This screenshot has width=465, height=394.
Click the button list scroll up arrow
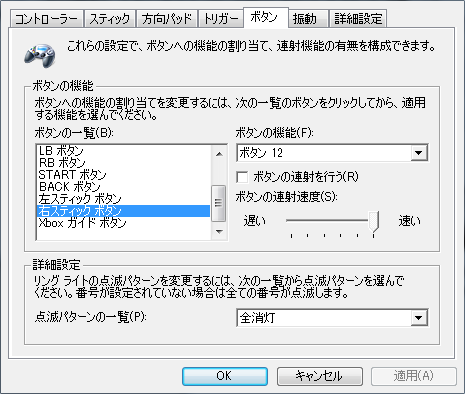[x=219, y=154]
